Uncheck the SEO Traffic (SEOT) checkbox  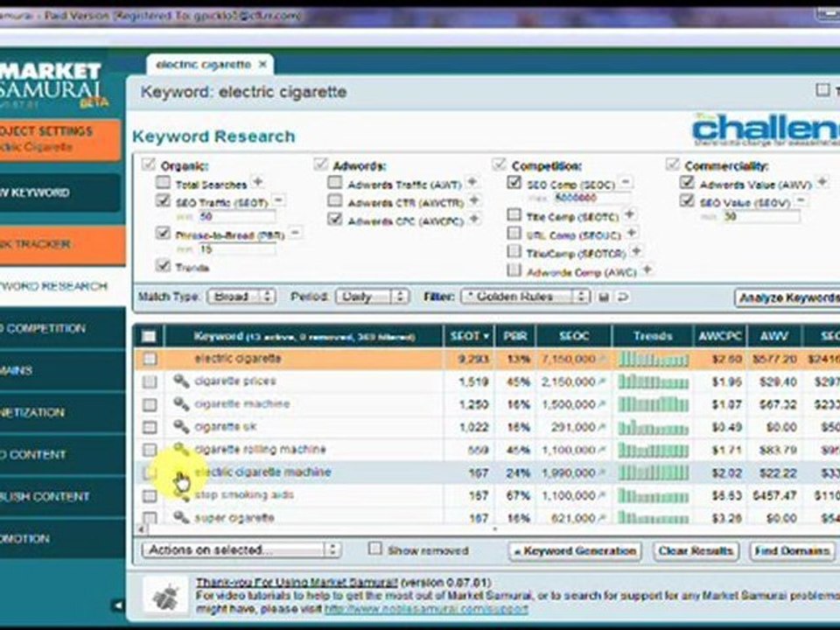point(163,200)
